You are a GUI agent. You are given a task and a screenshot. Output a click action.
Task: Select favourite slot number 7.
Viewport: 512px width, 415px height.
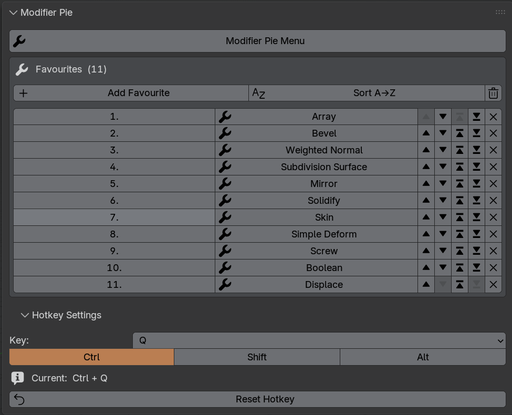(114, 217)
